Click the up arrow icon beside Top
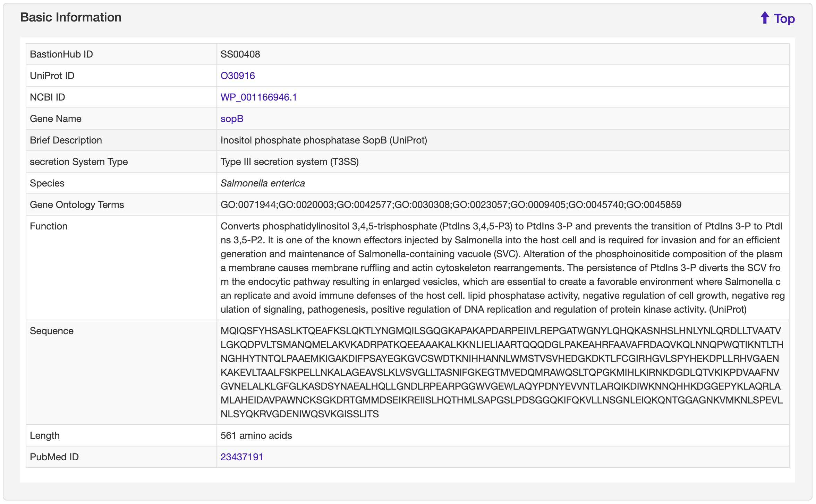 [764, 18]
